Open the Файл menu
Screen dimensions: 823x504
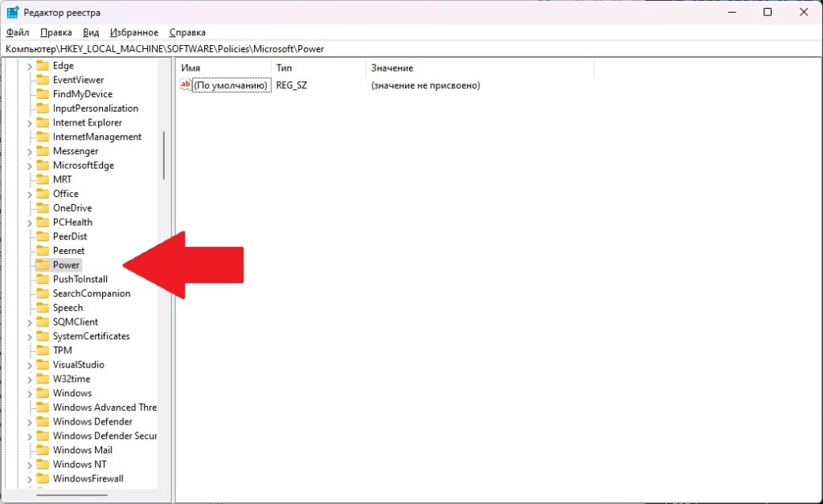tap(17, 33)
